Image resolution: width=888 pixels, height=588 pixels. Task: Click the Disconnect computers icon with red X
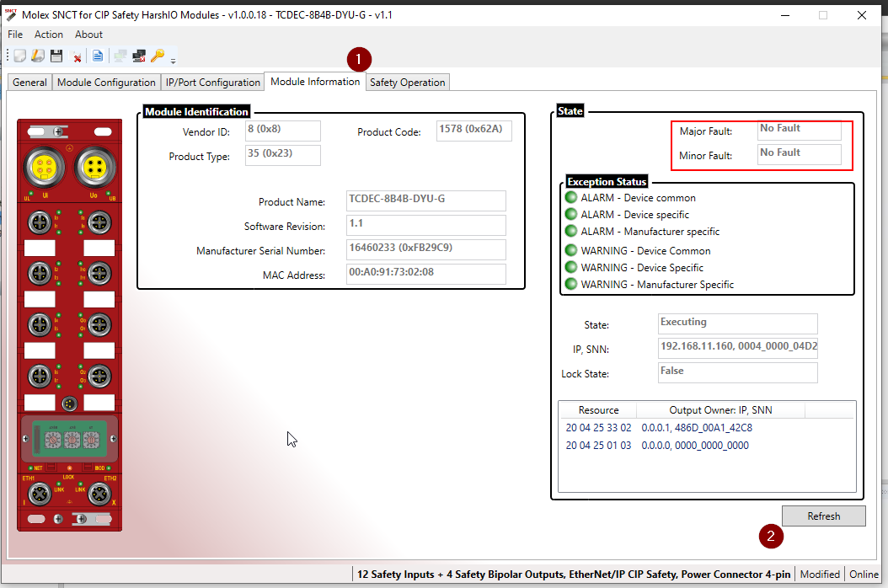(139, 56)
